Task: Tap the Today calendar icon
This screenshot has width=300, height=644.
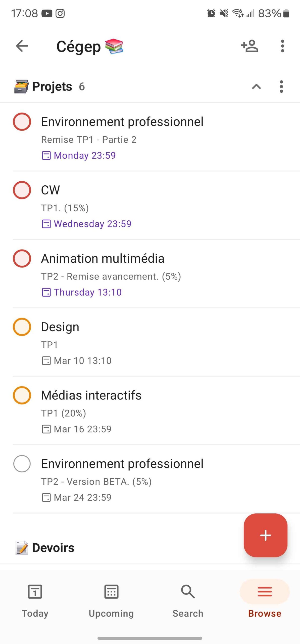Action: tap(35, 591)
